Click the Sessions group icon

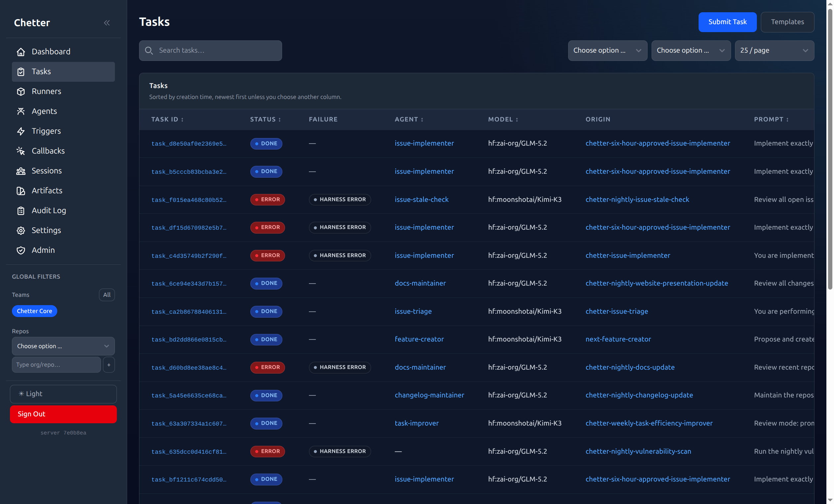pos(21,171)
